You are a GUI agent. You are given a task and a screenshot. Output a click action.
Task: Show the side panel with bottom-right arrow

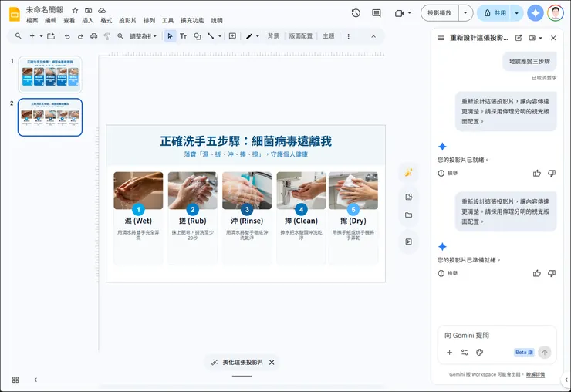tap(566, 380)
